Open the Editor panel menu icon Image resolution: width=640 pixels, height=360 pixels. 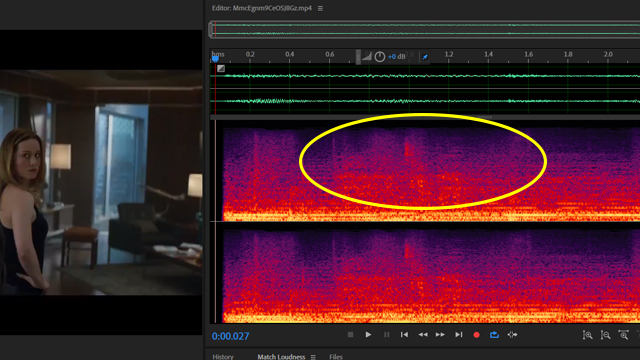(320, 9)
